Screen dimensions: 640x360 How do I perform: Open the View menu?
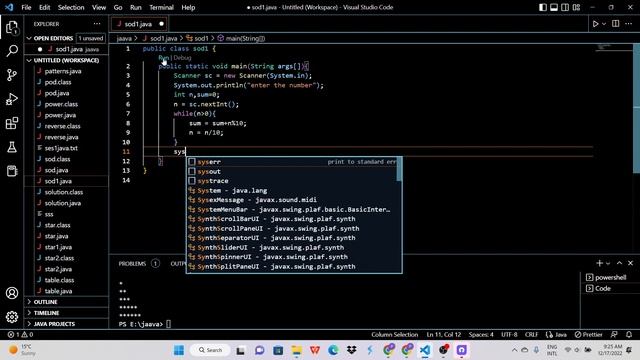coord(99,7)
